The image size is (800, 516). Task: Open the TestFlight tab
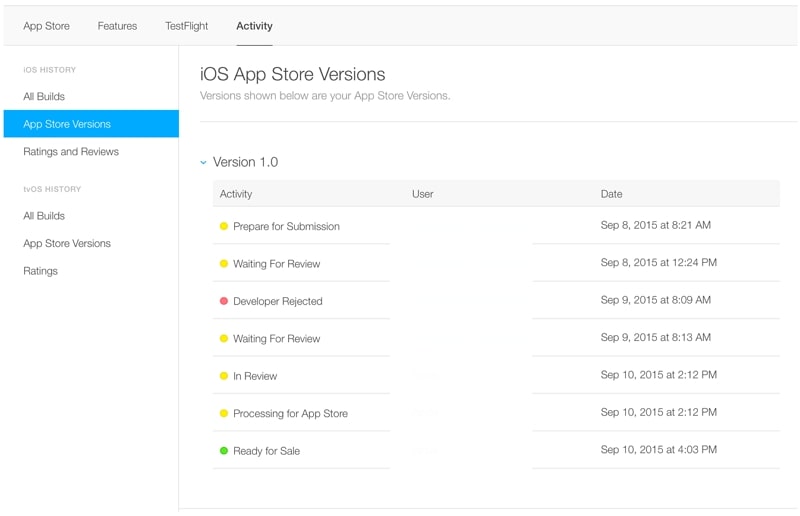point(186,26)
